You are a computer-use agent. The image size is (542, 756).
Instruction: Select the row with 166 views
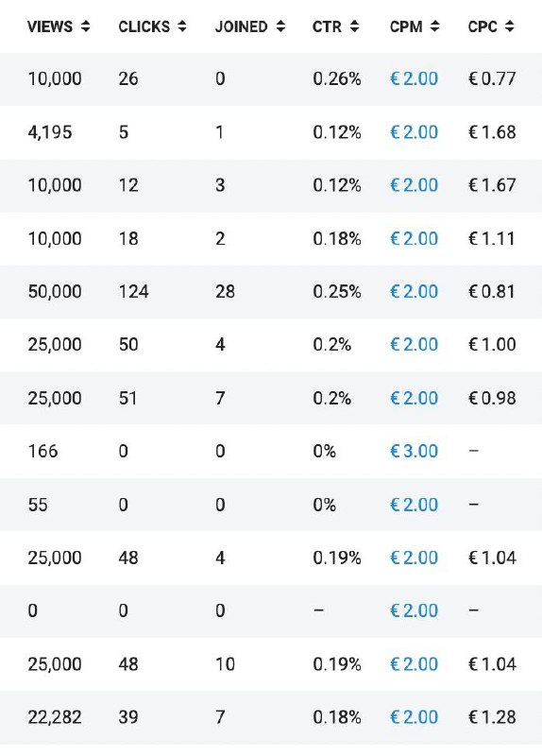(271, 452)
